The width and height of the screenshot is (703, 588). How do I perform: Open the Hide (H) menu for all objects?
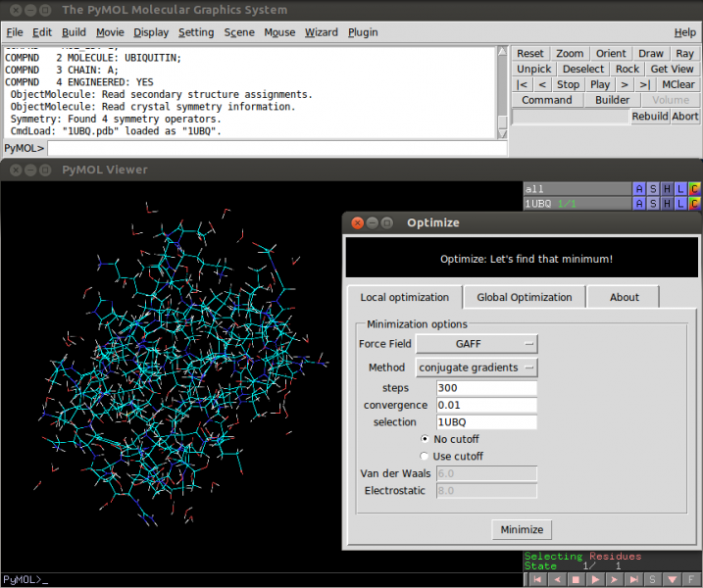point(667,189)
